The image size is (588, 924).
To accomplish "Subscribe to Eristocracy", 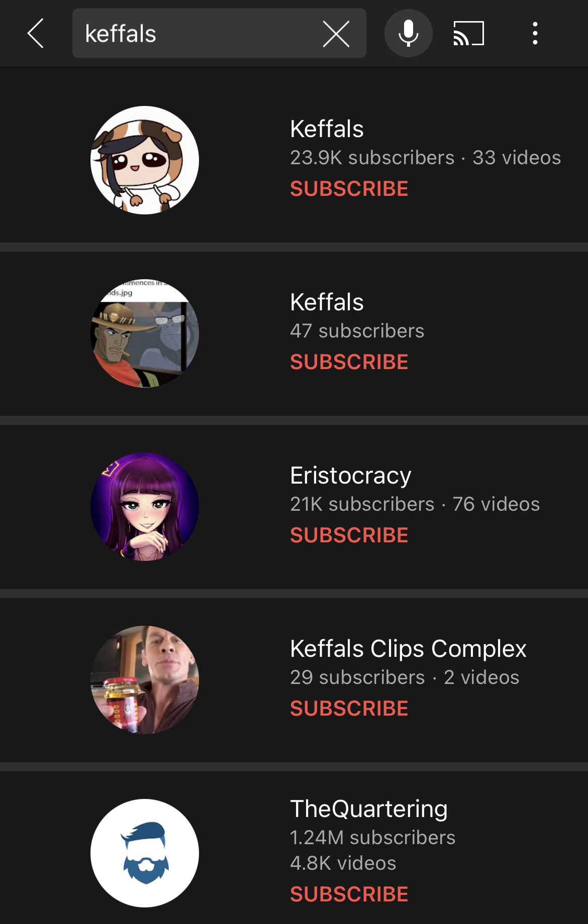I will [x=349, y=535].
